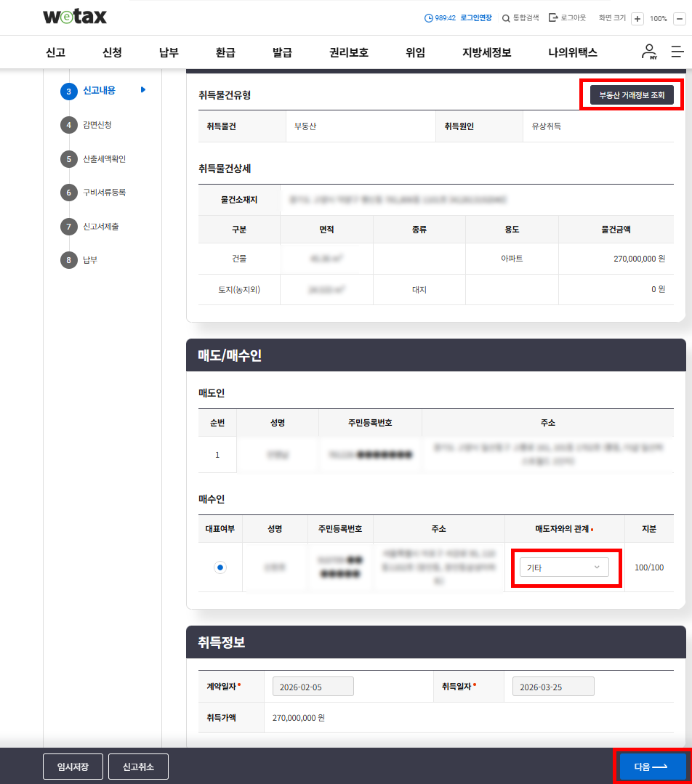The image size is (692, 784).
Task: Click the 로그아웃 logout icon
Action: click(553, 17)
